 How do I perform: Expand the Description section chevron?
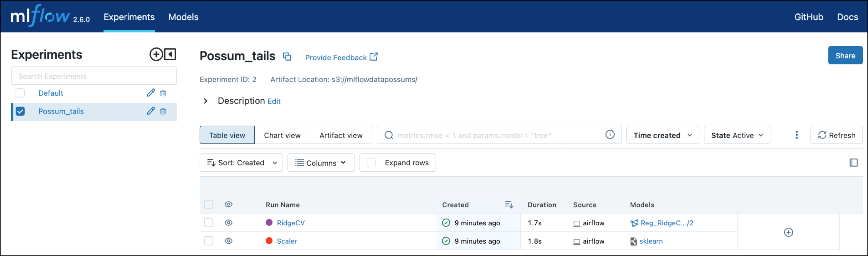coord(205,101)
